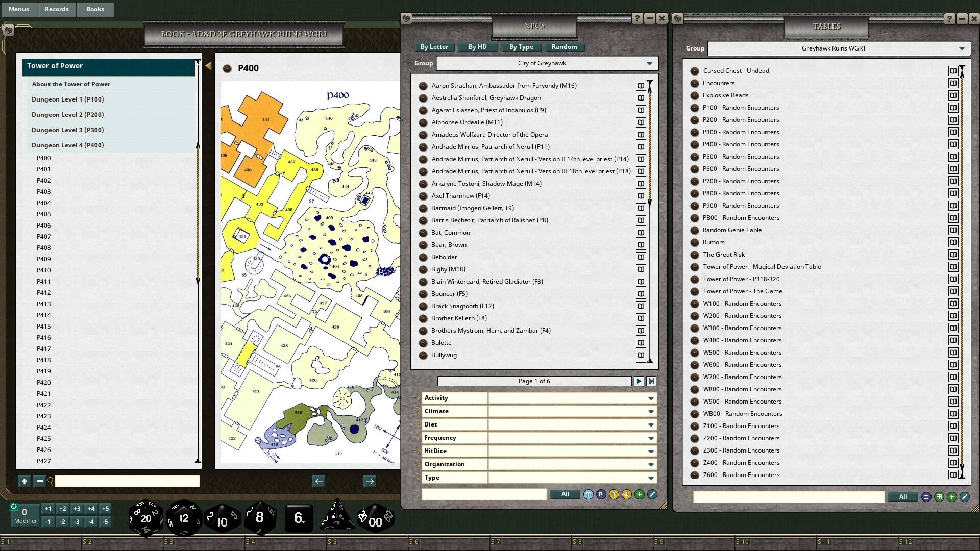Select Dungeon Level 2 (P200) in the sidebar
This screenshot has height=551, width=980.
[67, 114]
